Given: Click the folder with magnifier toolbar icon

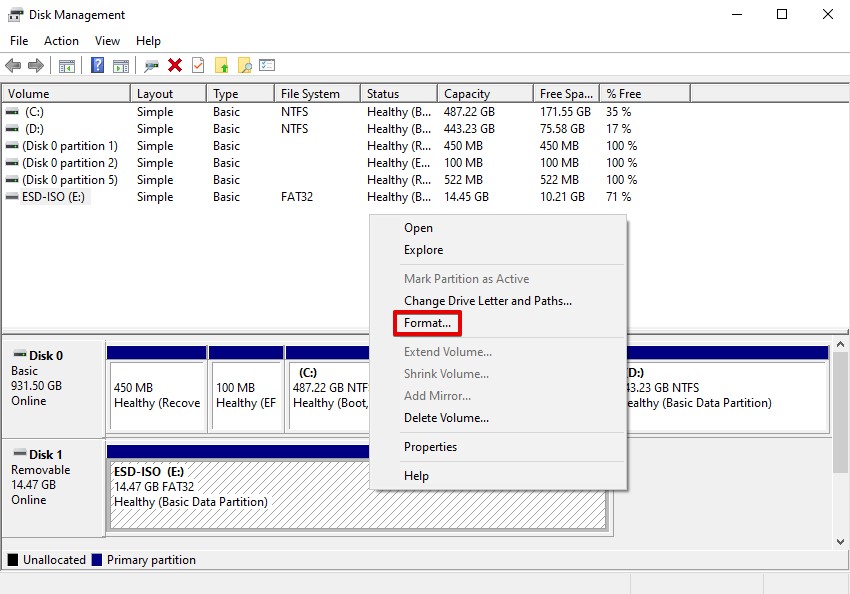Looking at the screenshot, I should [244, 64].
